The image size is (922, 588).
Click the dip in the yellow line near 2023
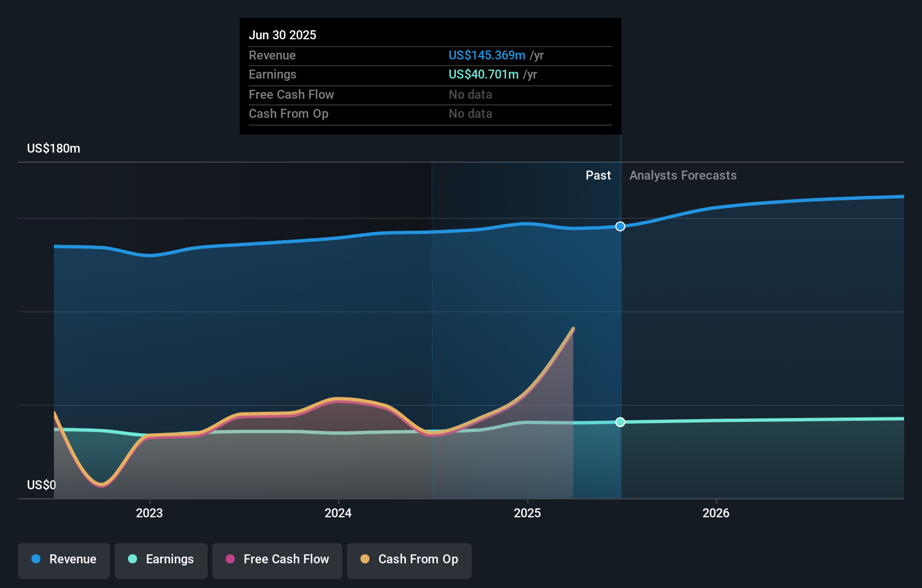pos(100,484)
